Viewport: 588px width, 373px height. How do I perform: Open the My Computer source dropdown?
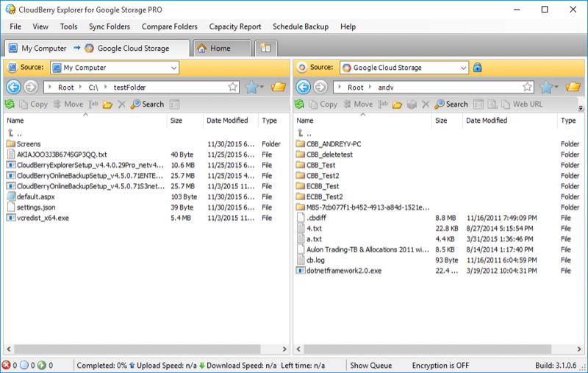point(173,68)
